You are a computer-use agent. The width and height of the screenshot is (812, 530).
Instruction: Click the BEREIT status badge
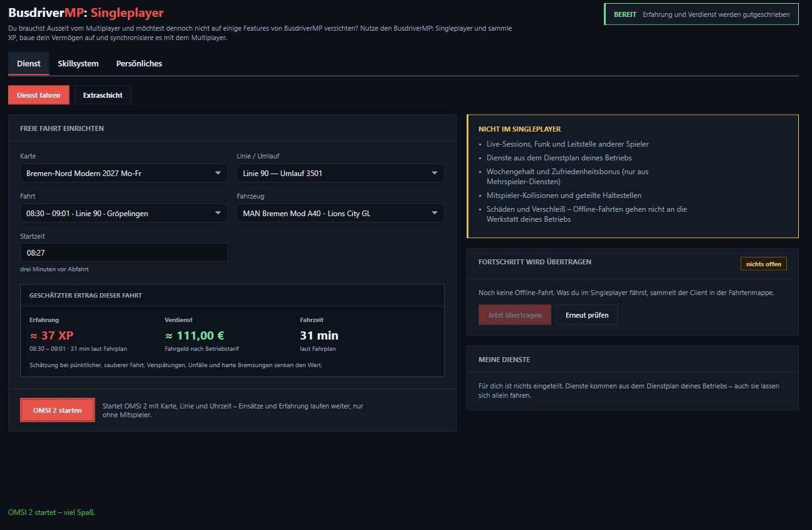click(701, 14)
